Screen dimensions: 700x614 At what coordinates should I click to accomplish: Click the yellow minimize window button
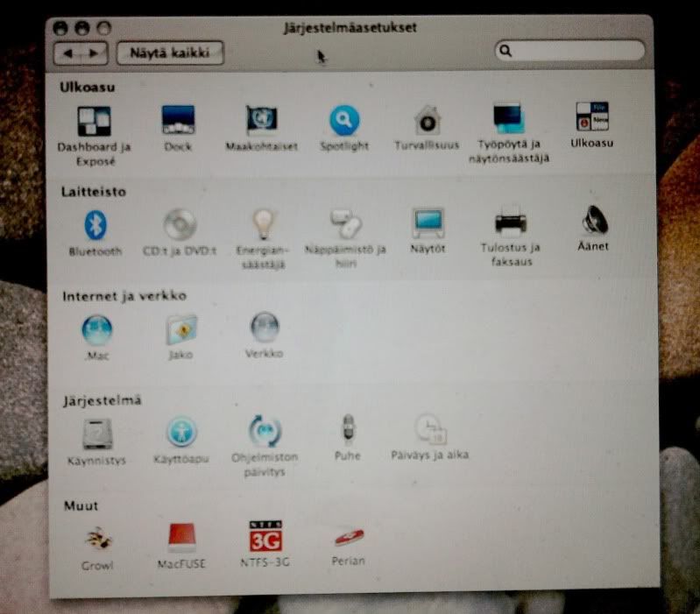point(82,29)
